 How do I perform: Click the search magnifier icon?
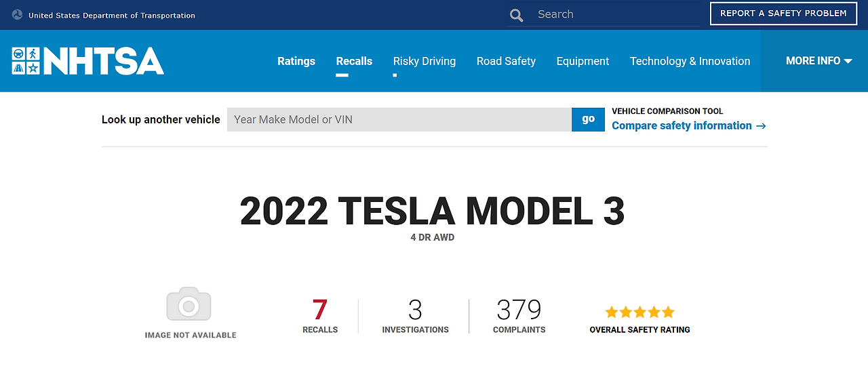point(517,15)
